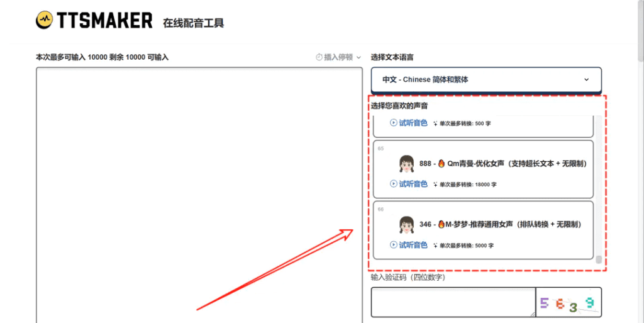The width and height of the screenshot is (644, 323).
Task: Click the 选择文本语言 label
Action: click(392, 57)
